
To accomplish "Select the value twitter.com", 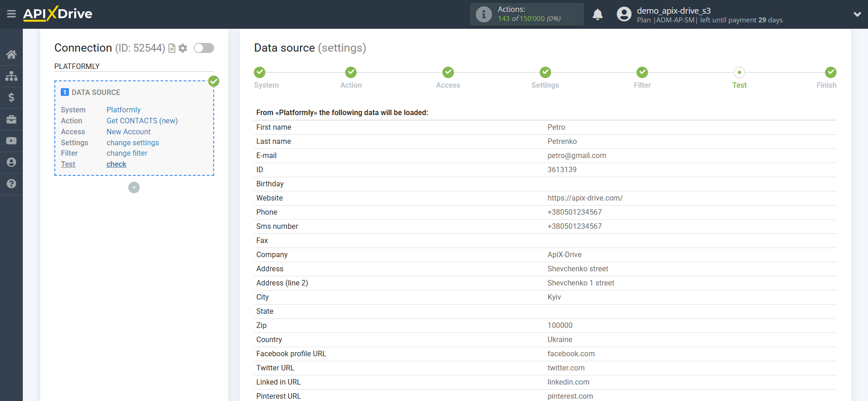I will (566, 368).
